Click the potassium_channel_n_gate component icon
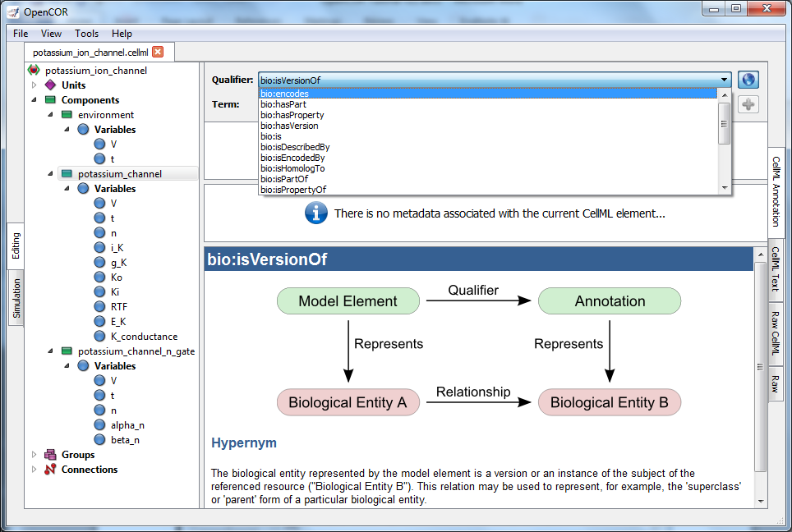 [x=67, y=351]
